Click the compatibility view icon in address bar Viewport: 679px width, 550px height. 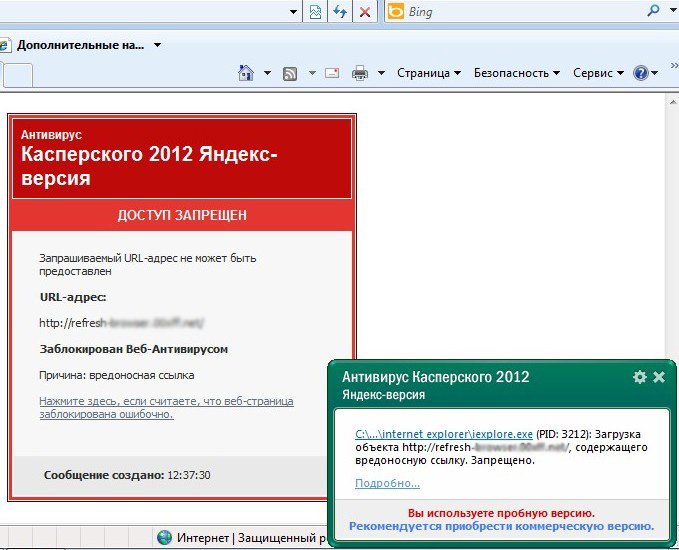tap(315, 12)
